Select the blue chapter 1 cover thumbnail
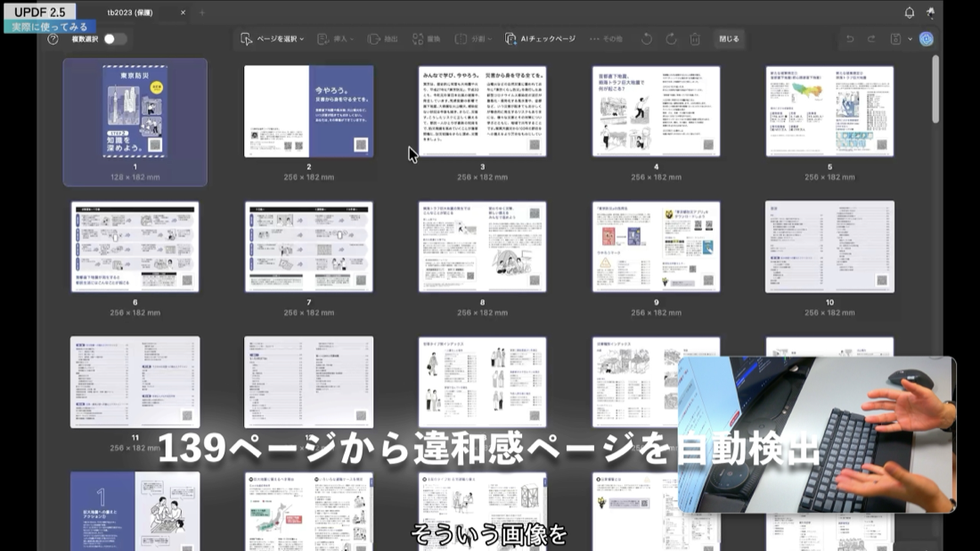The width and height of the screenshot is (980, 551). (x=135, y=511)
